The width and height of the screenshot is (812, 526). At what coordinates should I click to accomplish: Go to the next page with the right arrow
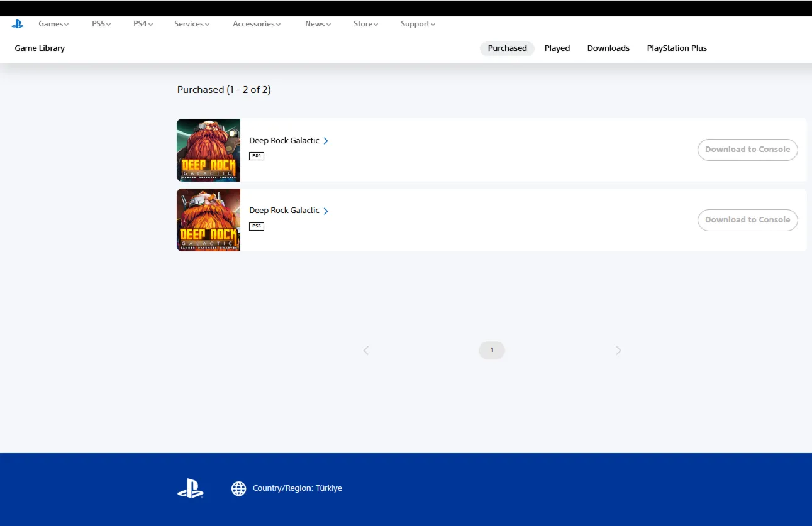(x=618, y=351)
